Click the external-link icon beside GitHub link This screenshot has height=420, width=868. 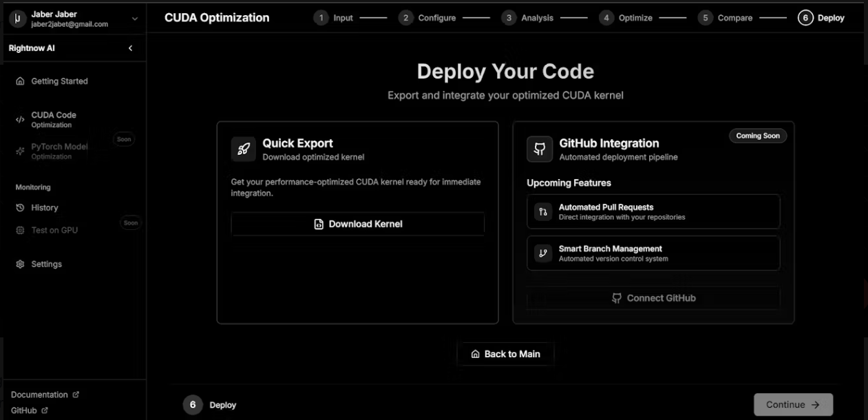(x=45, y=411)
